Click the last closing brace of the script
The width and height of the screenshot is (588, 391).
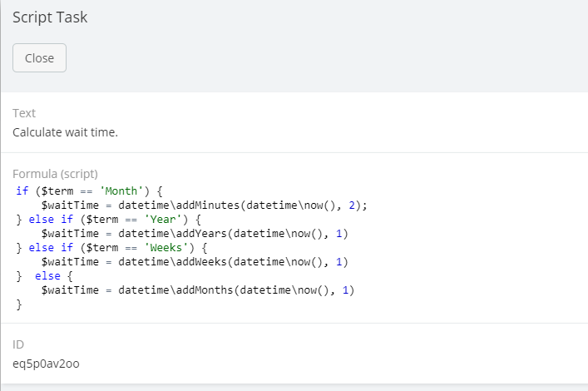click(19, 304)
